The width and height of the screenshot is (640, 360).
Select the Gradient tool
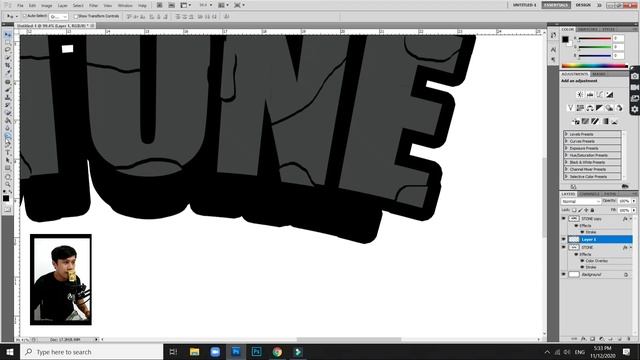click(8, 121)
